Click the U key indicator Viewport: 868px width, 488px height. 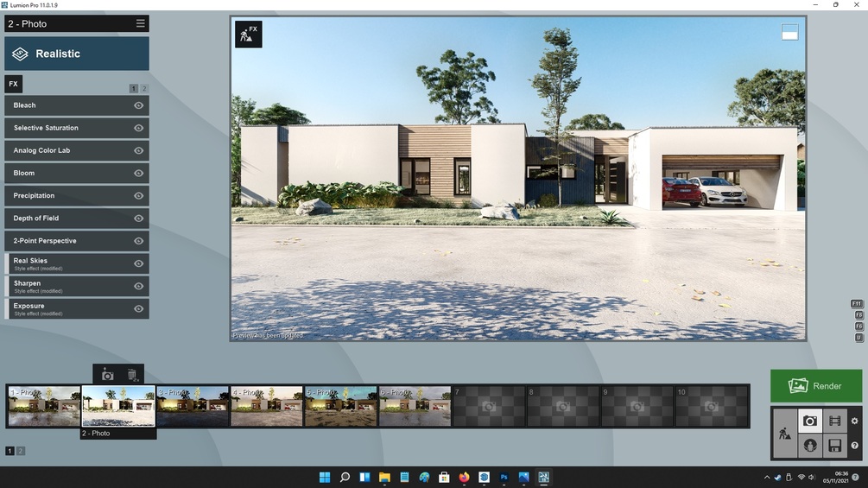(x=859, y=338)
